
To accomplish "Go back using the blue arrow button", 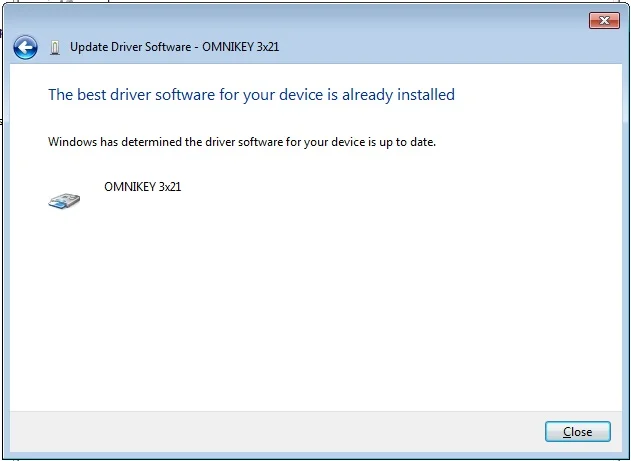I will (x=25, y=47).
